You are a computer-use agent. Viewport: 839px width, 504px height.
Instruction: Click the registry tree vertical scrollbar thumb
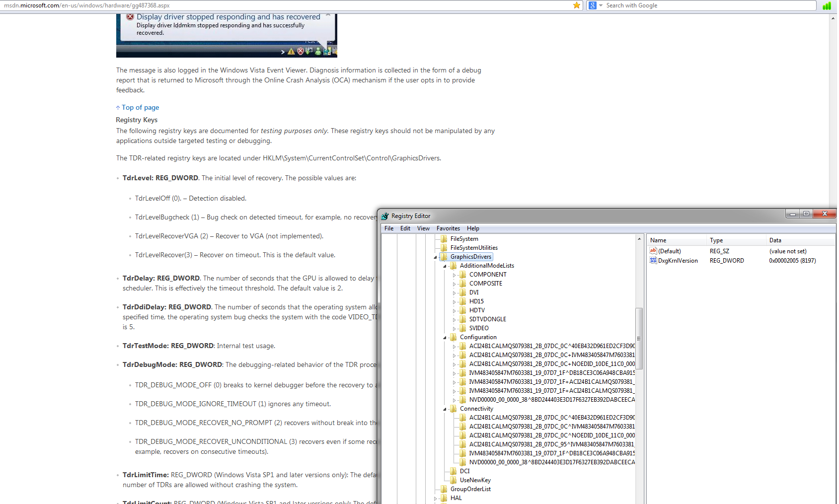click(x=639, y=339)
